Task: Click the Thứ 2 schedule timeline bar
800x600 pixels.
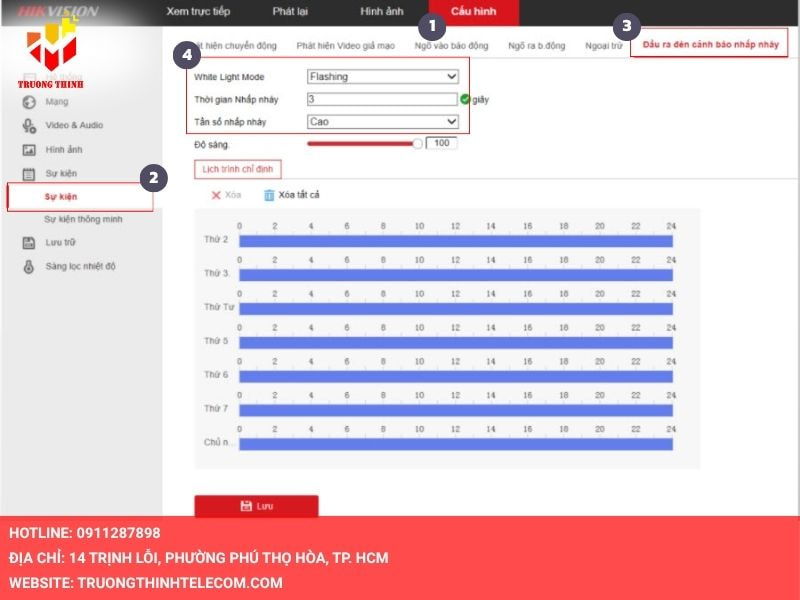Action: pyautogui.click(x=456, y=241)
